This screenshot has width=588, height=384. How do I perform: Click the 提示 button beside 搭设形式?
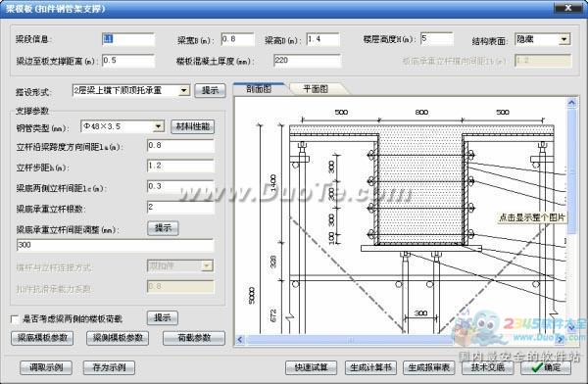pos(210,90)
